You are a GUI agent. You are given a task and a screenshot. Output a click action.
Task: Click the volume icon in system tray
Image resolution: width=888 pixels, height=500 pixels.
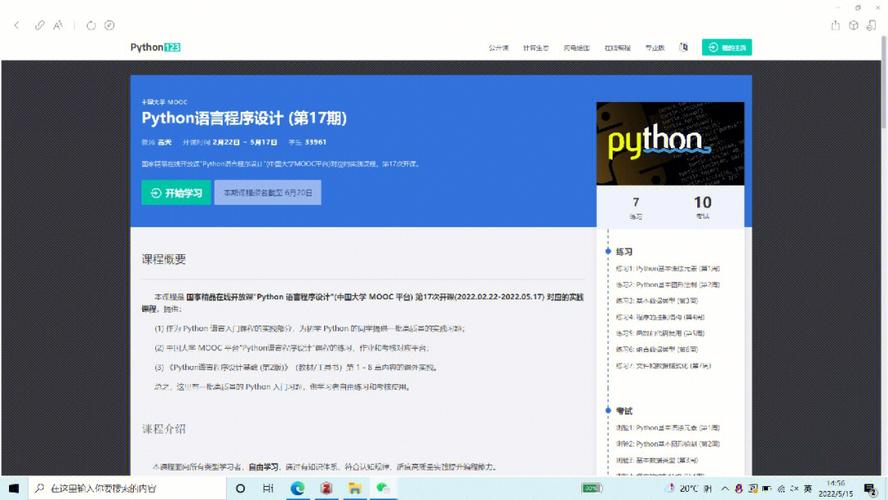point(794,488)
